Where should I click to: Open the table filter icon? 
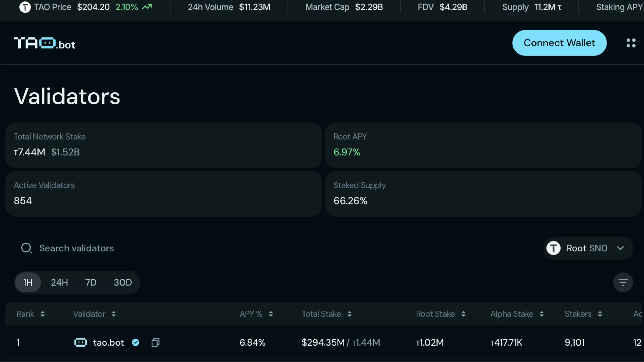pyautogui.click(x=623, y=282)
